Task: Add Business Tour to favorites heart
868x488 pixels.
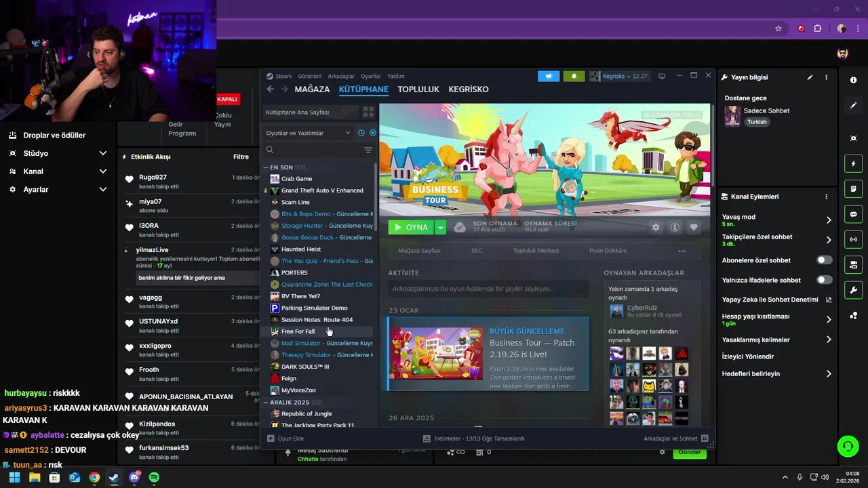Action: [694, 227]
